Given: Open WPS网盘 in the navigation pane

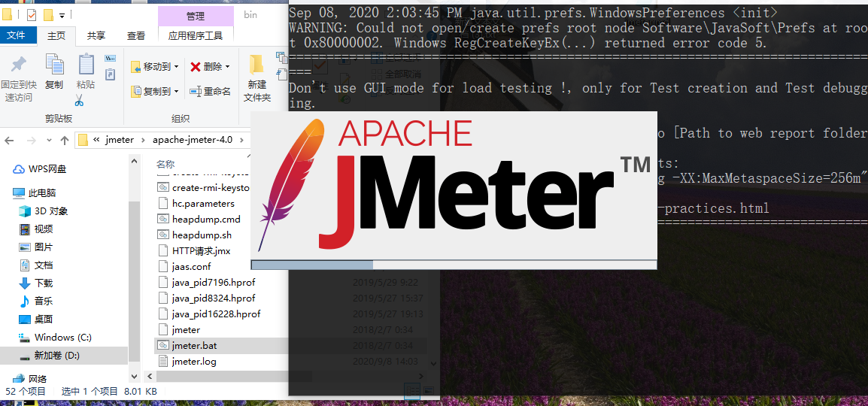Looking at the screenshot, I should [x=40, y=169].
